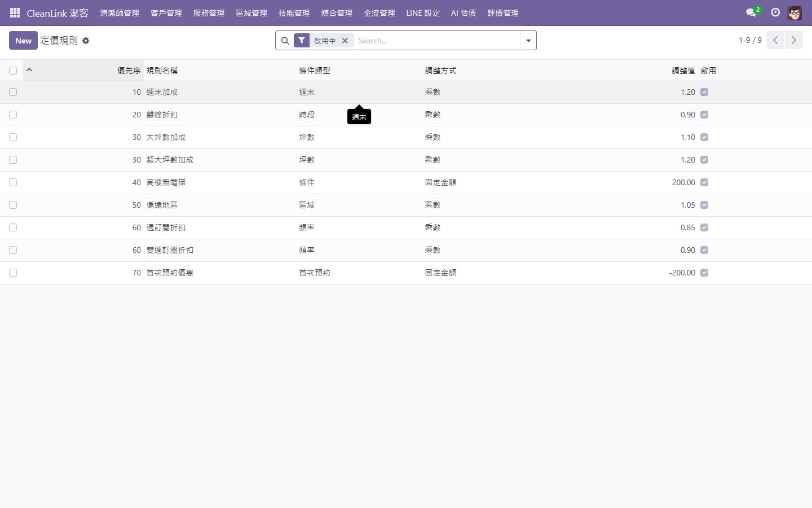Image resolution: width=812 pixels, height=508 pixels.
Task: Open the gear actions menu beside 定價規則
Action: point(86,41)
